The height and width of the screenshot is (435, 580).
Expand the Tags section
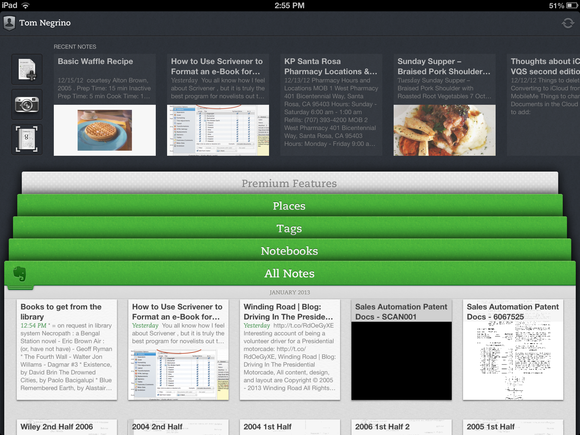(290, 228)
